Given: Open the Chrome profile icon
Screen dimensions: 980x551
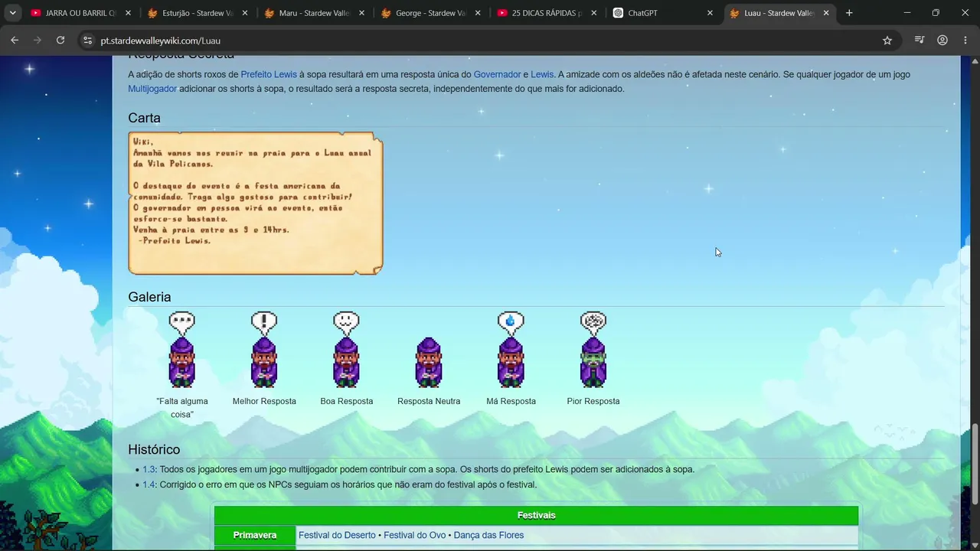Looking at the screenshot, I should click(x=942, y=41).
